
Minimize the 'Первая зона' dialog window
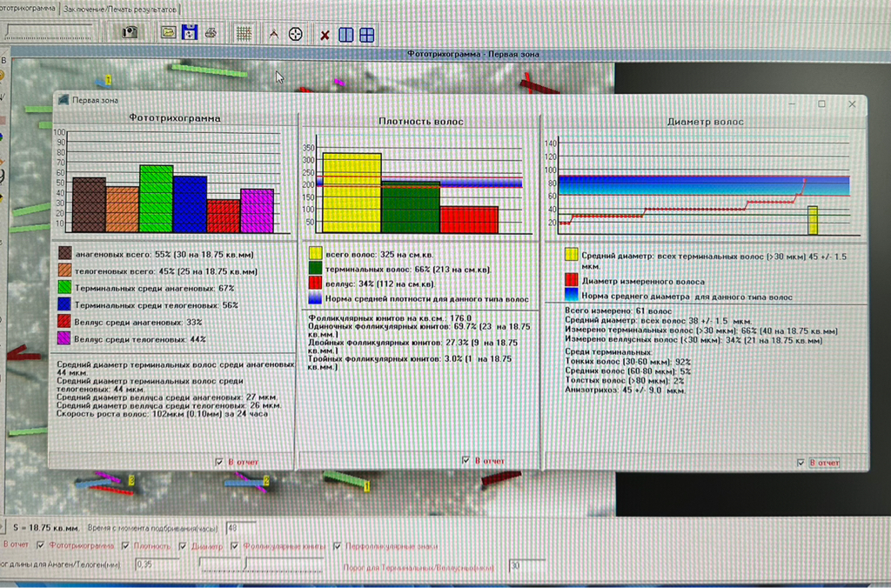click(x=792, y=104)
